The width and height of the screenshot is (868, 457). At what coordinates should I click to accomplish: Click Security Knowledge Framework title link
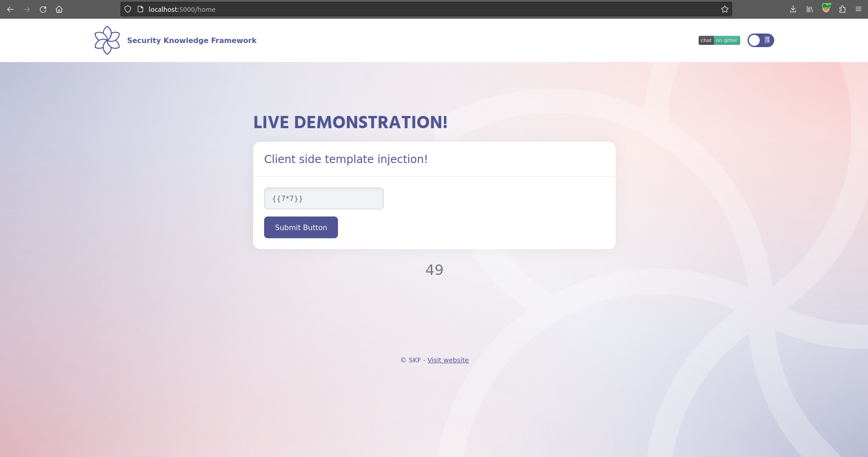[x=192, y=40]
